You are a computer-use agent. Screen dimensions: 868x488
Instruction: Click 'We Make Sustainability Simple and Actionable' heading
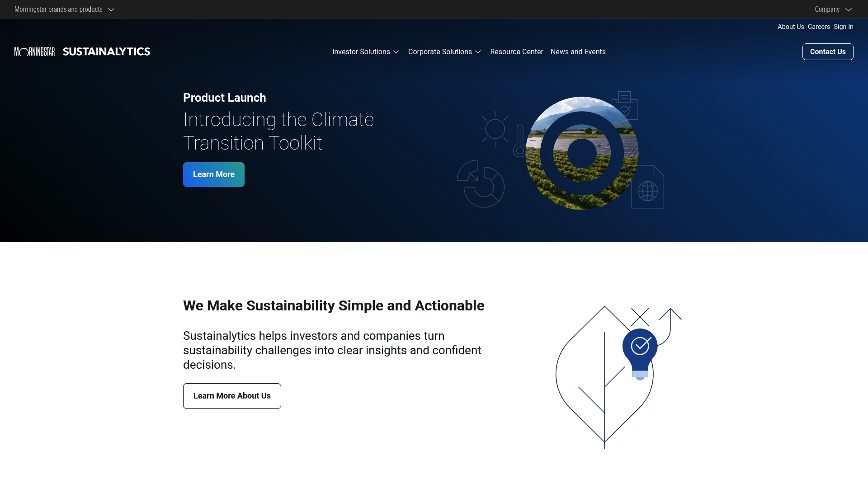click(334, 305)
